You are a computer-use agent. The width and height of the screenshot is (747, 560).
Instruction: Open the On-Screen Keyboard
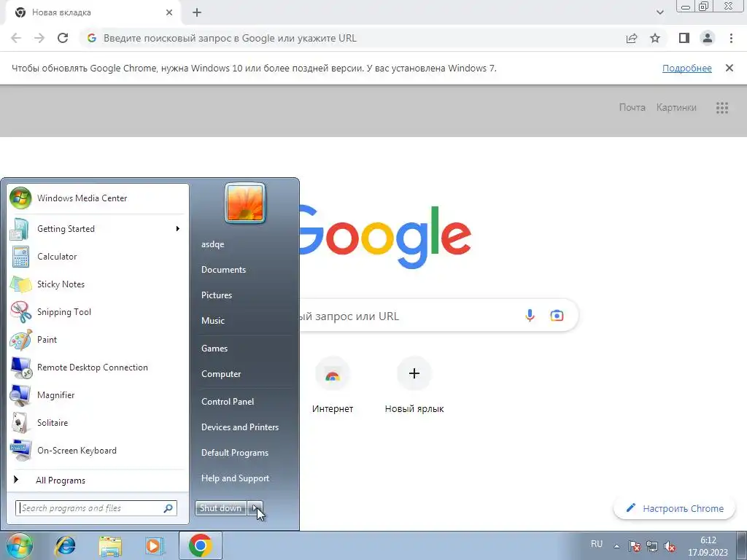98,451
